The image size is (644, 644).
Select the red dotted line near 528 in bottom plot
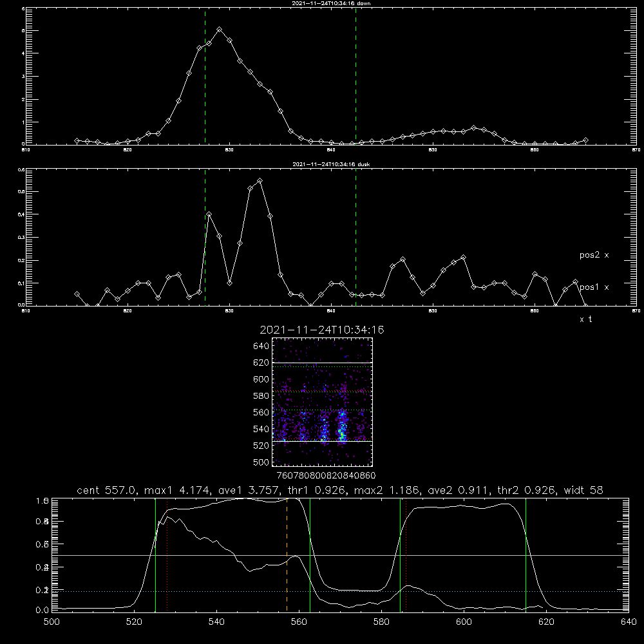[x=167, y=554]
